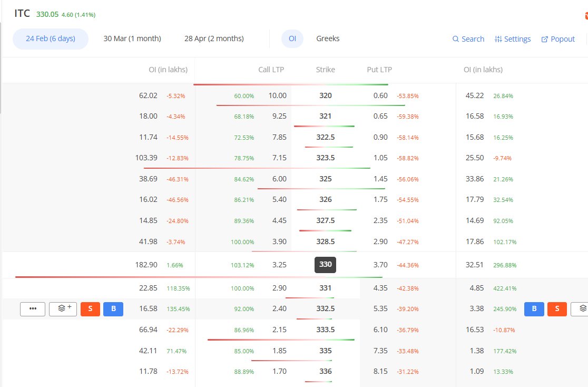Screen dimensions: 588x387
Task: Sell the 332.5 call option
Action: 91,309
